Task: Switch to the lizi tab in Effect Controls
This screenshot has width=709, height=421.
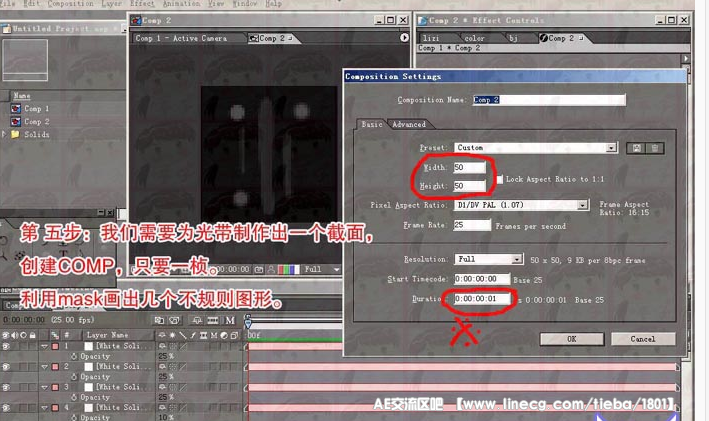Action: tap(431, 38)
